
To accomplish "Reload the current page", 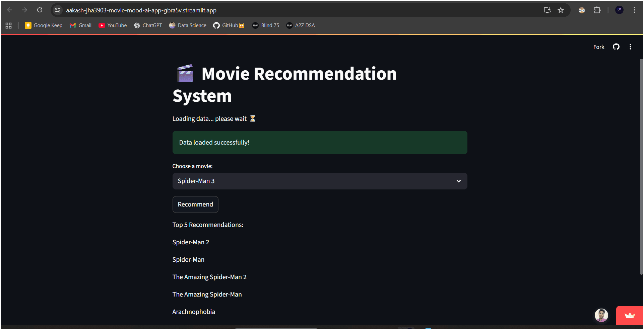I will pyautogui.click(x=40, y=10).
